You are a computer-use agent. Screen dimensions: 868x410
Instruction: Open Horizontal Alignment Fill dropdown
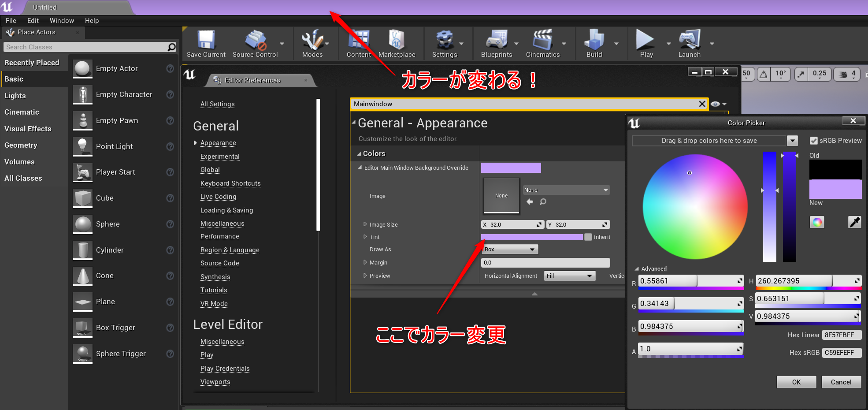(570, 276)
